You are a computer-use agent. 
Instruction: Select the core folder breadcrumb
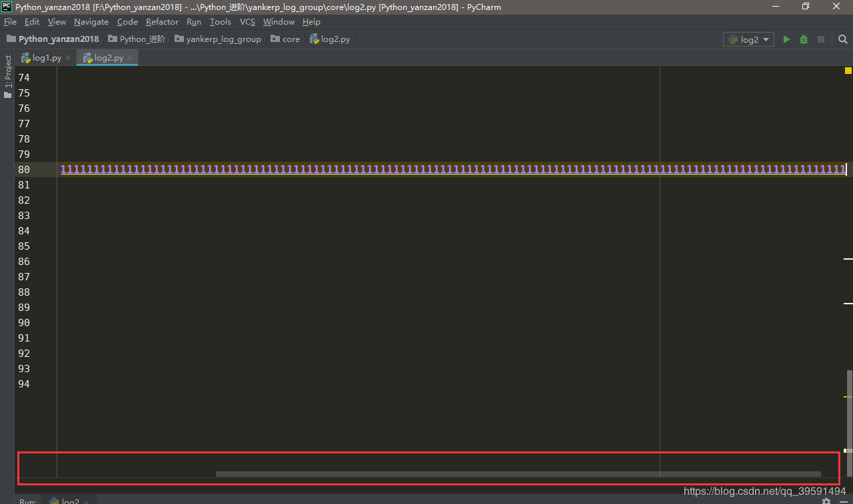(x=285, y=39)
